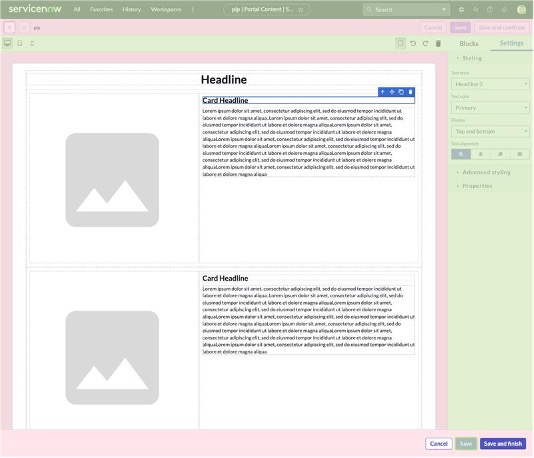Click the bottom Save button
Viewport: 534px width, 458px height.
point(466,444)
